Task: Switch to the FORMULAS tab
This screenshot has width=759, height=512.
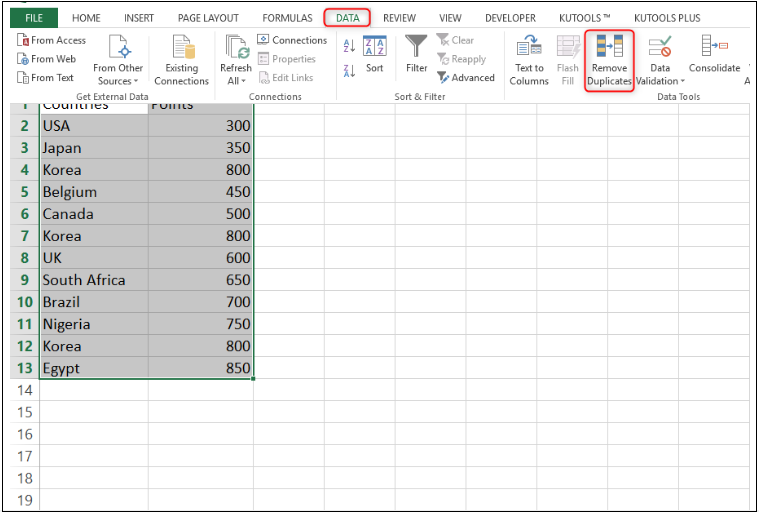Action: 287,18
